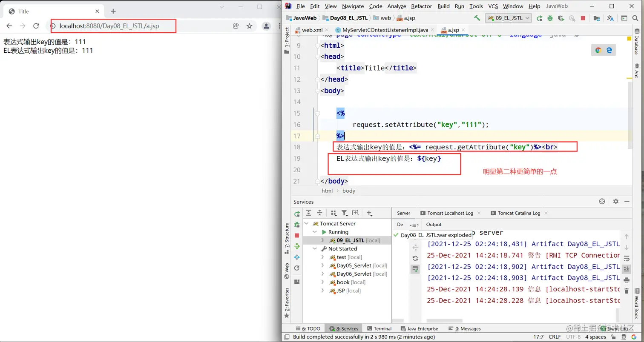644x342 pixels.
Task: Open Java Enterprise tool window
Action: [419, 329]
